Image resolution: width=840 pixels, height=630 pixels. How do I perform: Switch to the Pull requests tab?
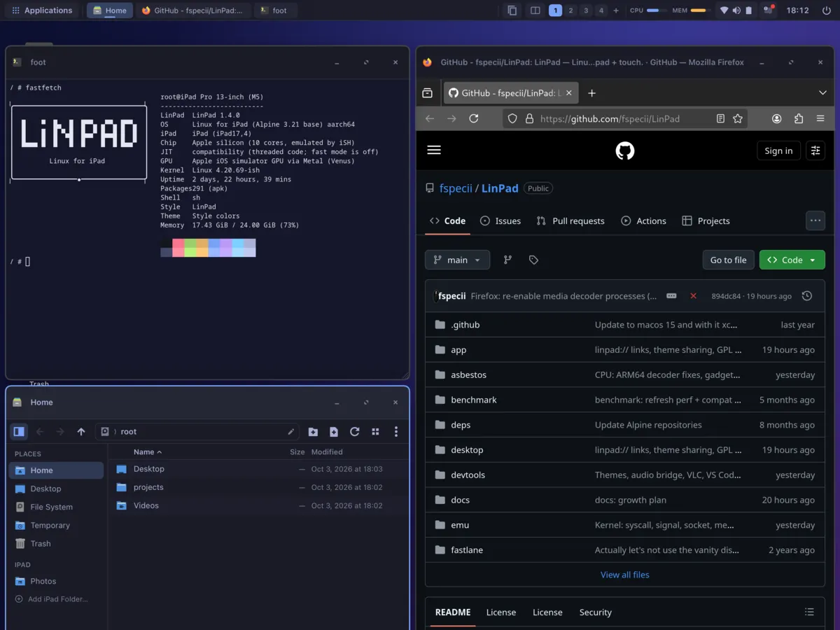click(x=570, y=220)
